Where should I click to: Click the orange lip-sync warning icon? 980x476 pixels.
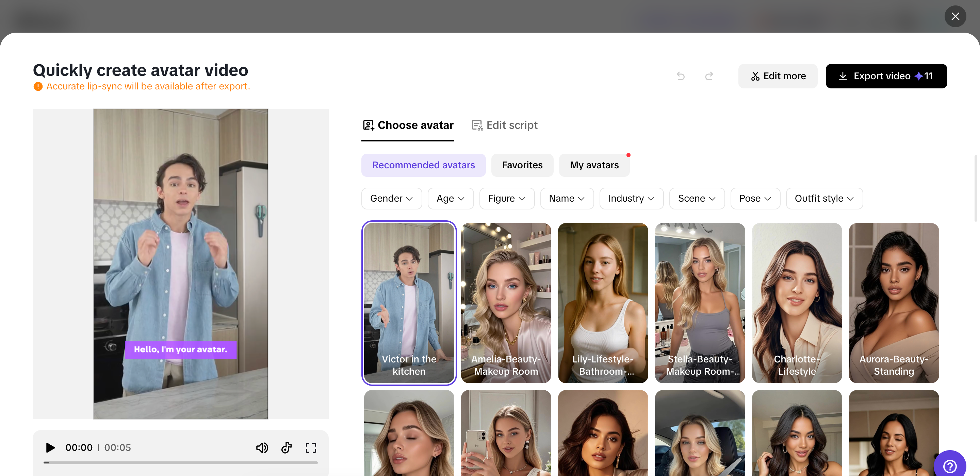point(38,86)
